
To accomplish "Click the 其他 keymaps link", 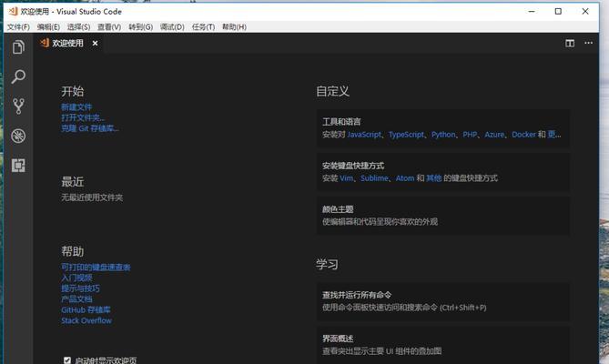I will (x=434, y=178).
